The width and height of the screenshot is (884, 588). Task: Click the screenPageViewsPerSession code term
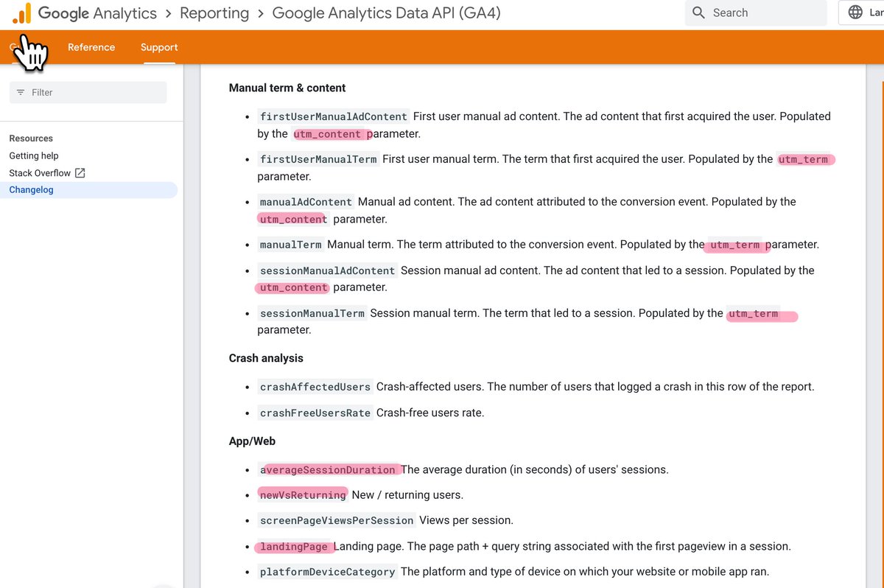[337, 520]
